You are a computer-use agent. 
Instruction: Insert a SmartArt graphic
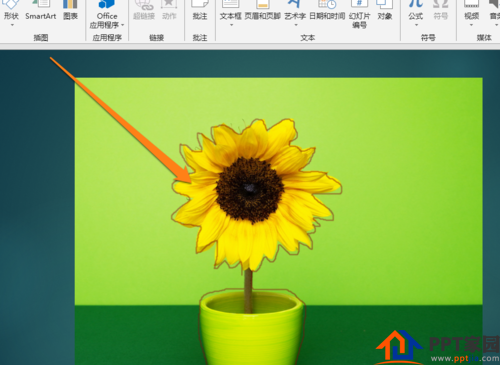click(41, 11)
